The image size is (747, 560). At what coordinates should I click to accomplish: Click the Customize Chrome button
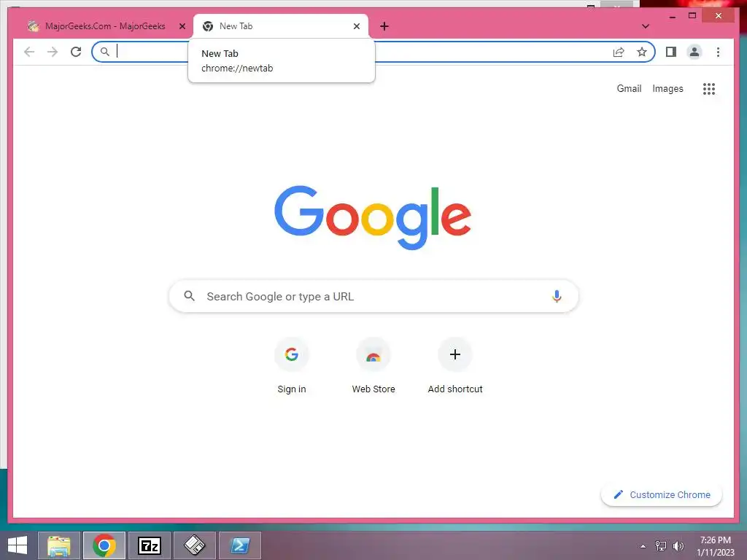662,495
